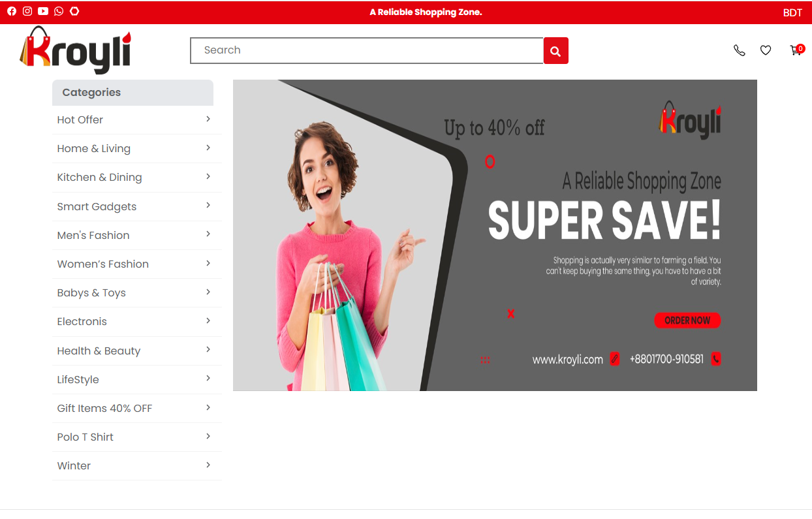Expand the Health & Beauty chevron

click(208, 350)
